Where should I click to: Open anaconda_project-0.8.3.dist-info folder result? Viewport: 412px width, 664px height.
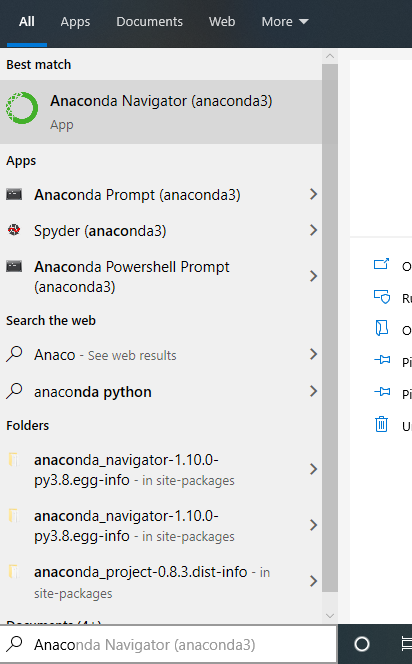click(161, 582)
